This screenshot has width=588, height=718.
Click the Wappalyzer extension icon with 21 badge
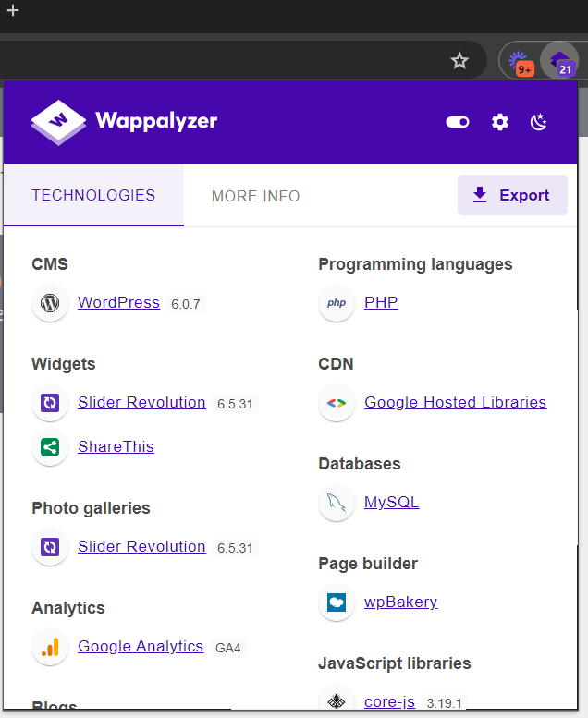pos(560,61)
